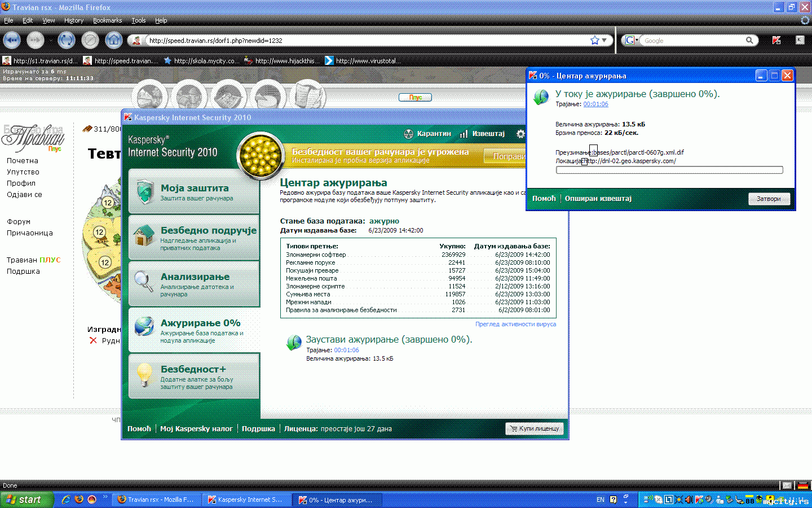Image resolution: width=812 pixels, height=508 pixels.
Task: Bookmark this page with the star icon
Action: 594,40
